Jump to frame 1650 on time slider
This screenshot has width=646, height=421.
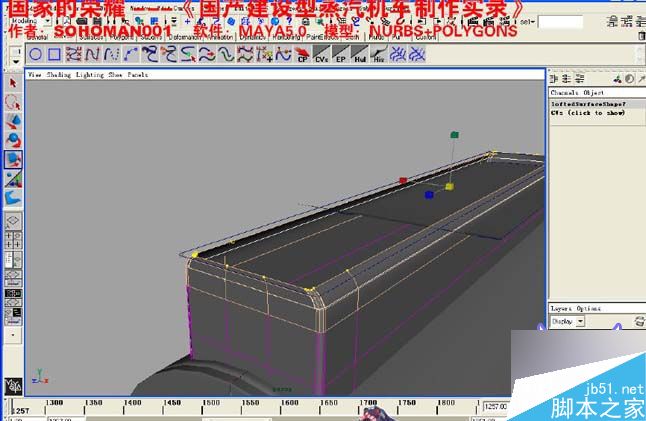click(x=320, y=408)
